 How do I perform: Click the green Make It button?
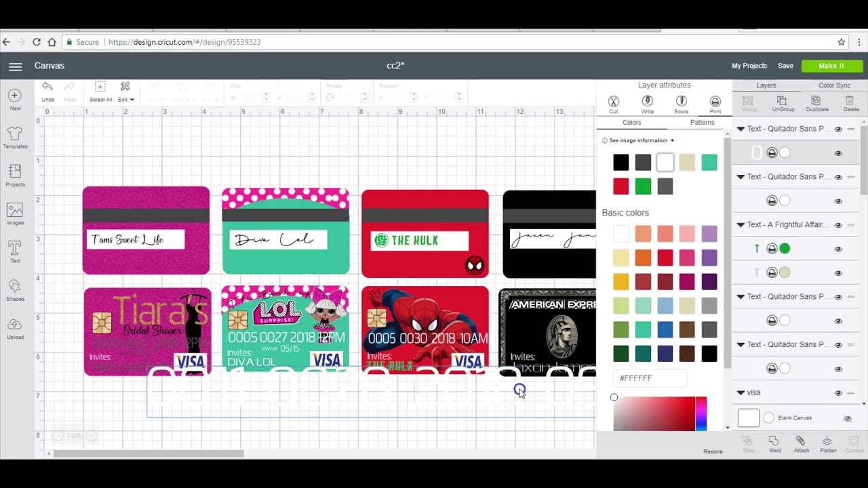[831, 66]
